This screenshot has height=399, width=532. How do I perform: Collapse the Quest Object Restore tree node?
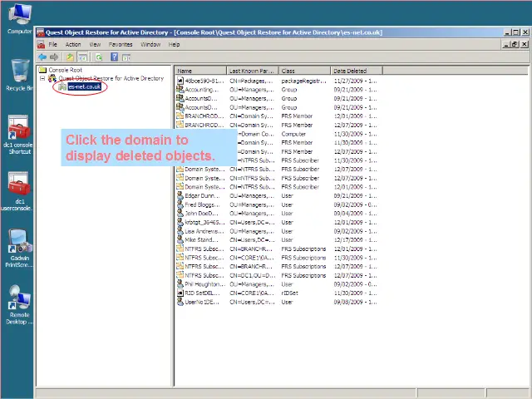(x=42, y=78)
